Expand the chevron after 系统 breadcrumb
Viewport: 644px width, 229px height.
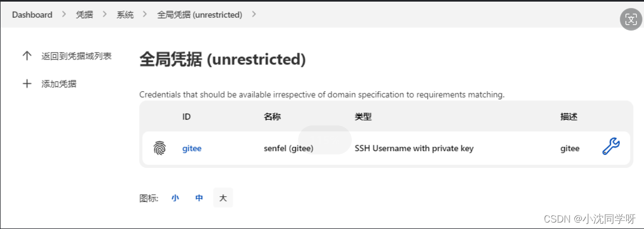click(x=145, y=15)
